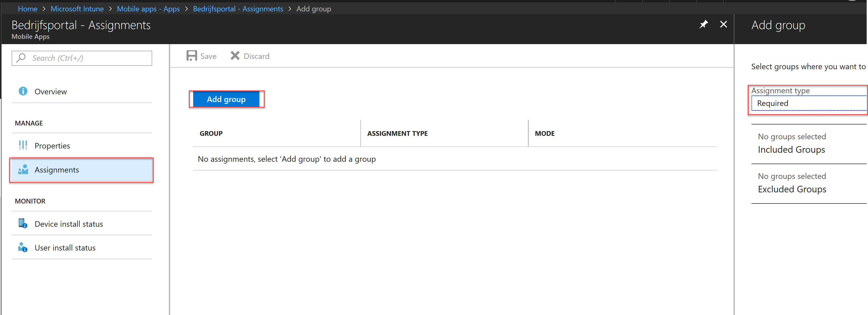Navigate to Mobile apps - Apps breadcrumb
The width and height of the screenshot is (868, 315).
coord(148,9)
